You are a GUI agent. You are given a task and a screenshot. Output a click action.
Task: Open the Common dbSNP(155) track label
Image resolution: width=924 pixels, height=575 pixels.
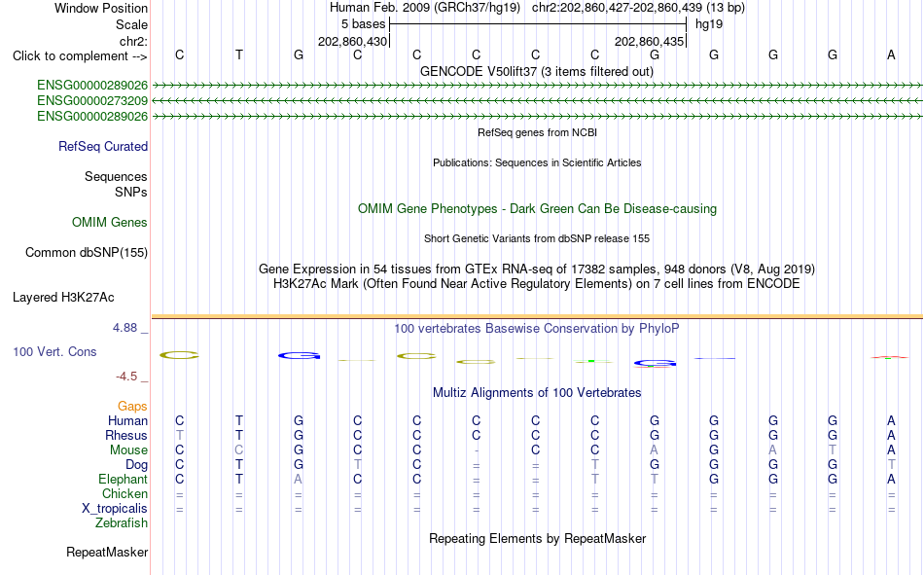pos(87,252)
